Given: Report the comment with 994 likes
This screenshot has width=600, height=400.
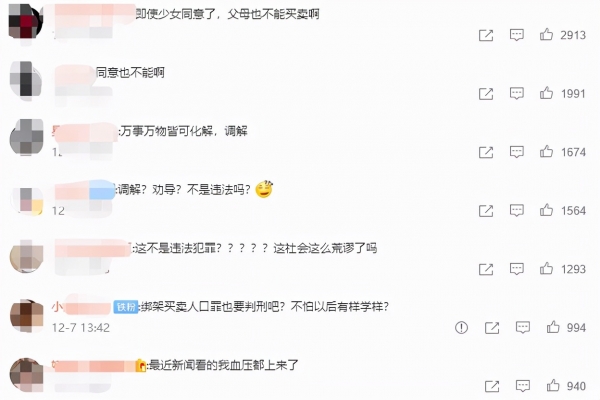Looking at the screenshot, I should [461, 327].
